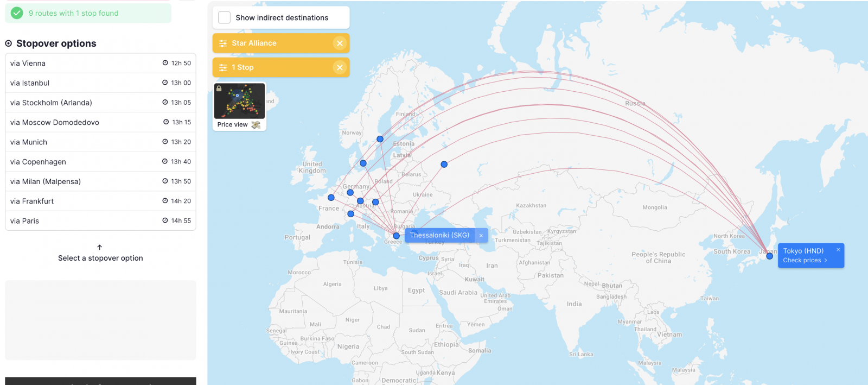The image size is (868, 385).
Task: Click Check prices link for Tokyo
Action: click(805, 261)
